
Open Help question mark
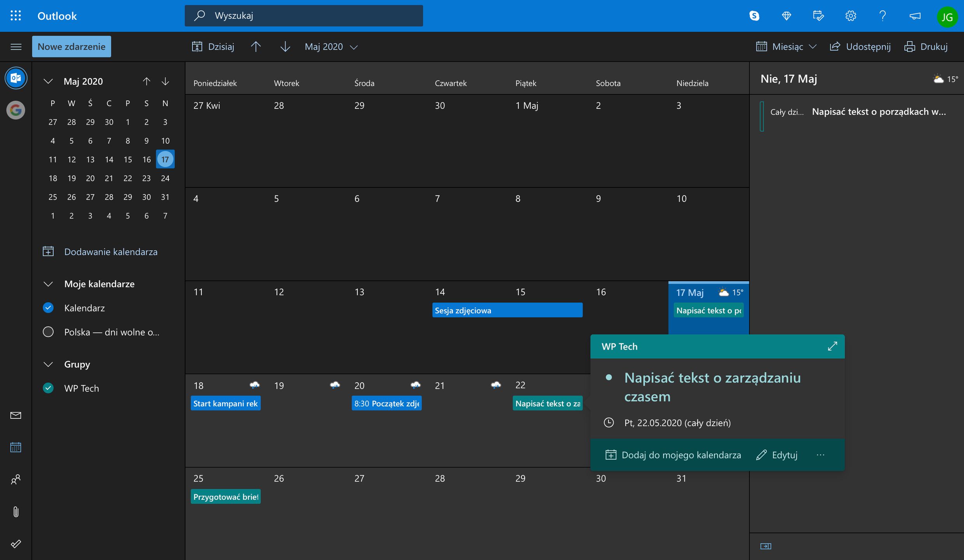[883, 16]
